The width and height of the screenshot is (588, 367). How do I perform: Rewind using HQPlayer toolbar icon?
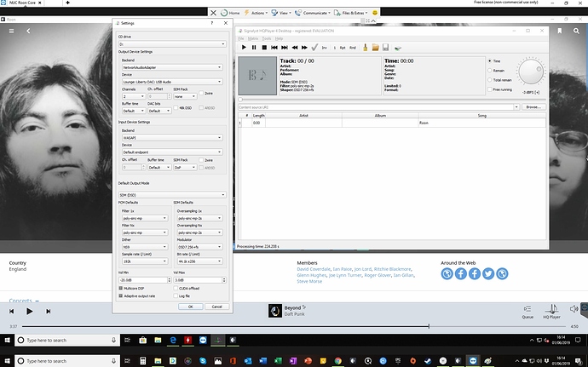tap(294, 48)
